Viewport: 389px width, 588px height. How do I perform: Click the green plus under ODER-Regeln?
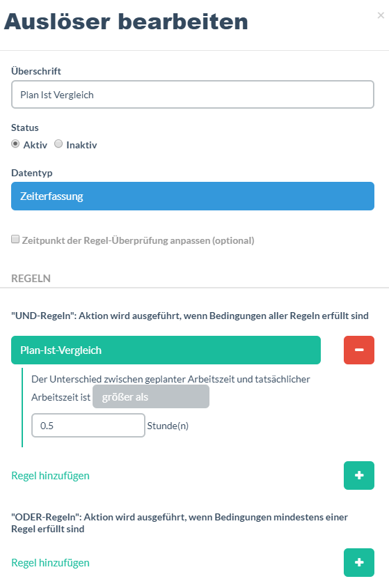[358, 562]
